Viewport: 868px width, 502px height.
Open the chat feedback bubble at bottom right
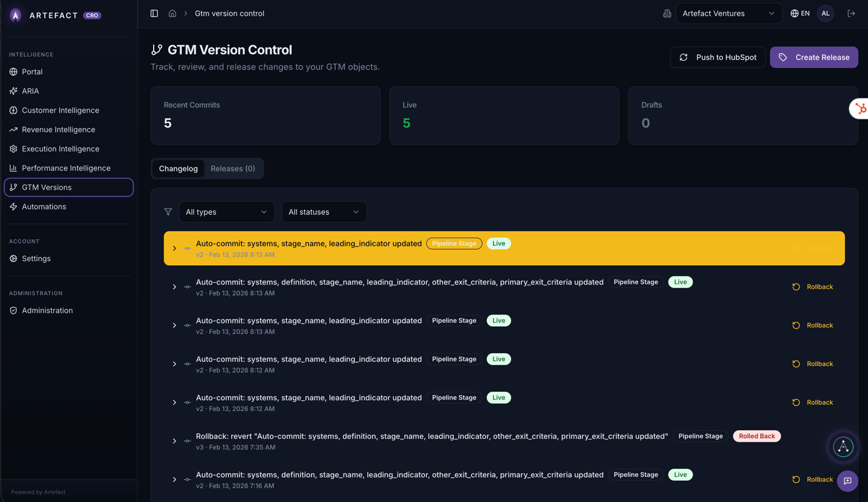point(848,481)
